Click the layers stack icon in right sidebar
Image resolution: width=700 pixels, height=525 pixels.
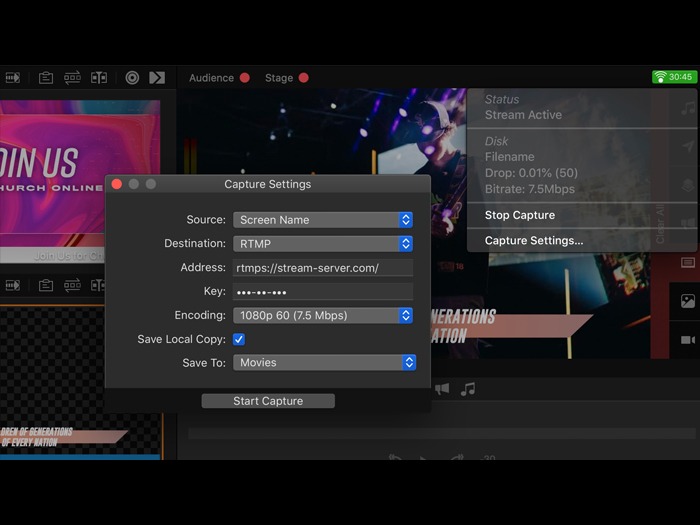[688, 185]
